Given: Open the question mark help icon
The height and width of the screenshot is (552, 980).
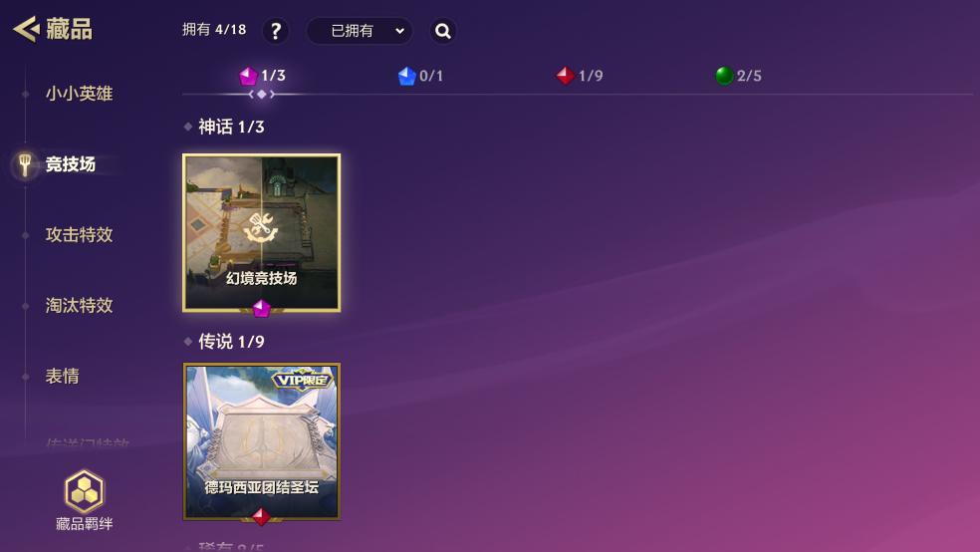Looking at the screenshot, I should click(x=276, y=31).
